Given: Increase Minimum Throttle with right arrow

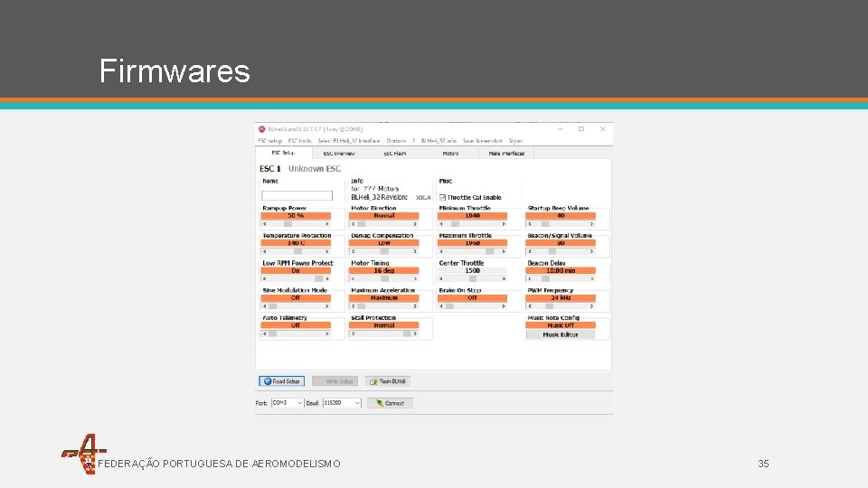Looking at the screenshot, I should point(504,224).
